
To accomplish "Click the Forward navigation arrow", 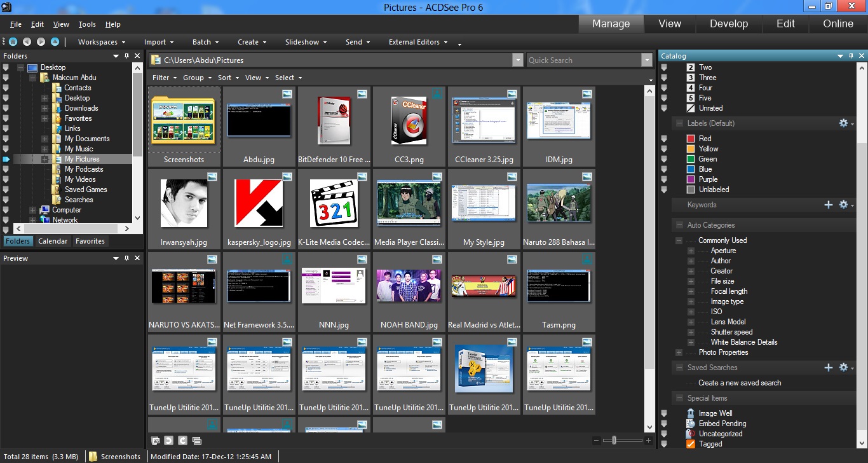I will point(41,42).
